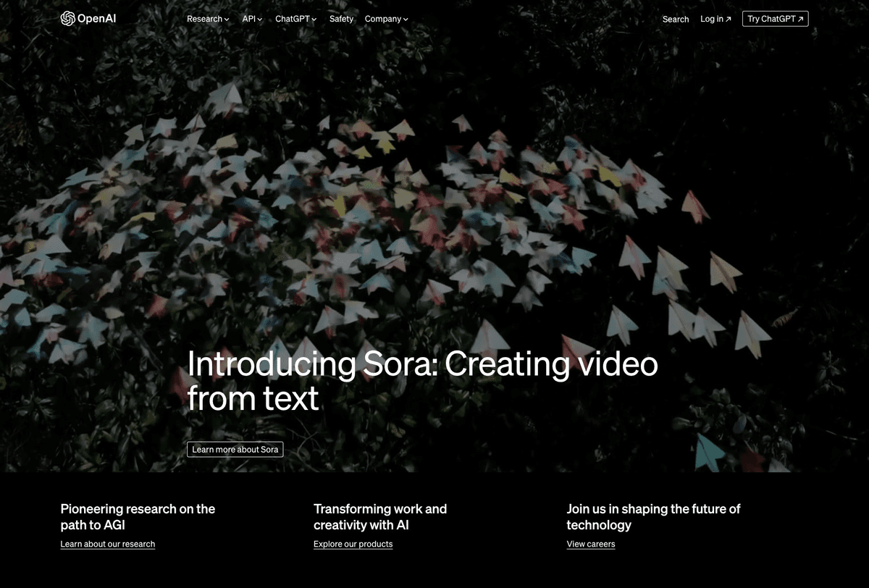The image size is (869, 588).
Task: Click 'Join us in shaping the future' text
Action: (x=653, y=517)
